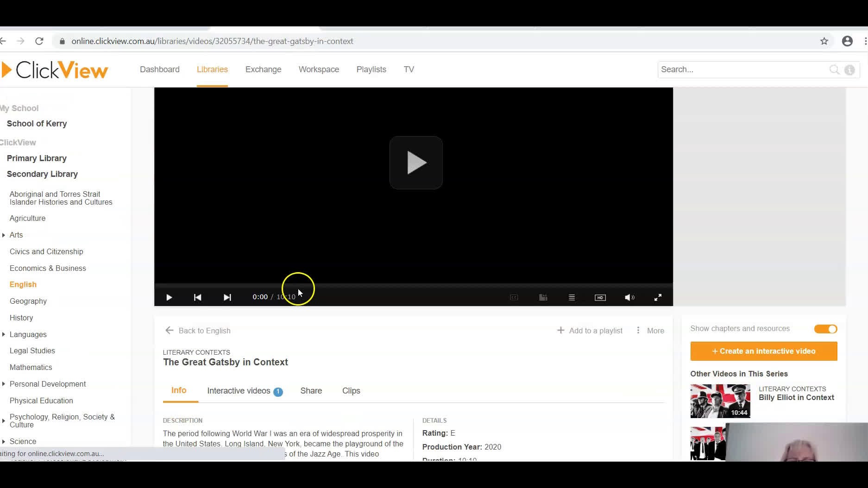Open Legal Studies
868x488 pixels.
coord(32,350)
